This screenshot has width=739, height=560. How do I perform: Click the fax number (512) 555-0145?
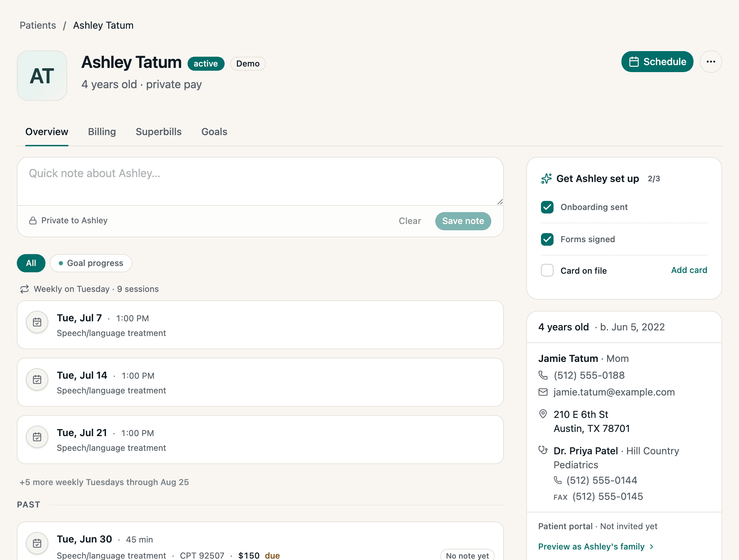click(608, 496)
